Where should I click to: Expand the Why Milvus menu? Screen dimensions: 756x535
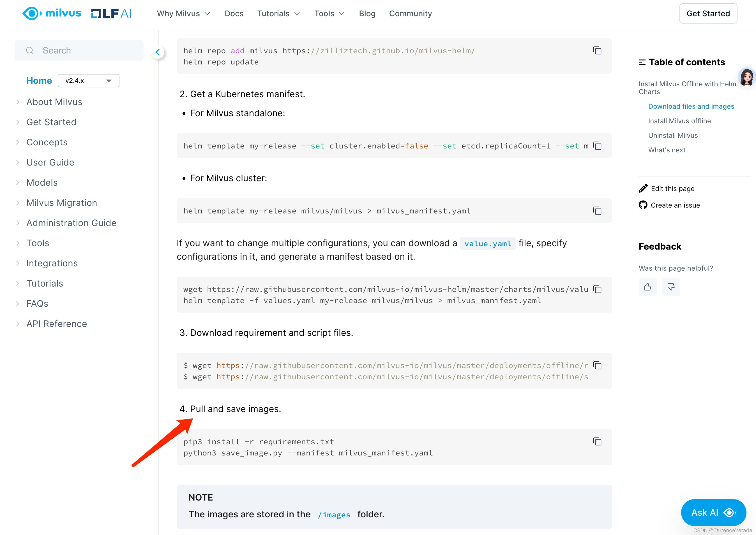click(183, 13)
